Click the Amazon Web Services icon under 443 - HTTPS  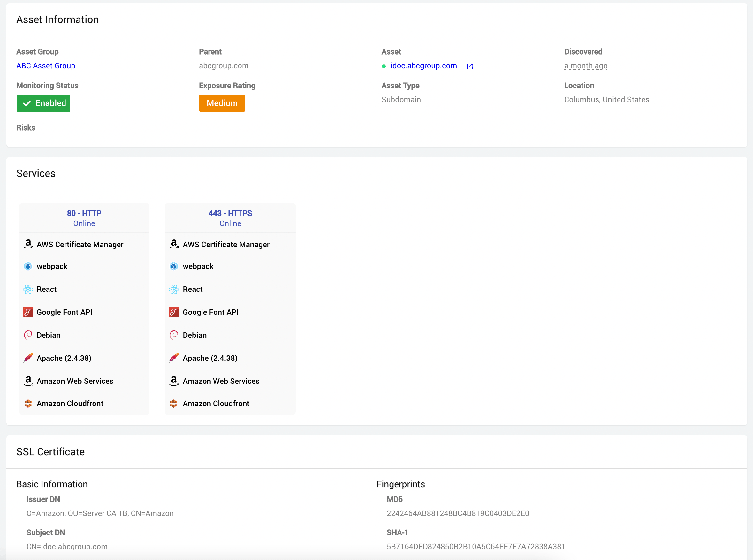[174, 381]
